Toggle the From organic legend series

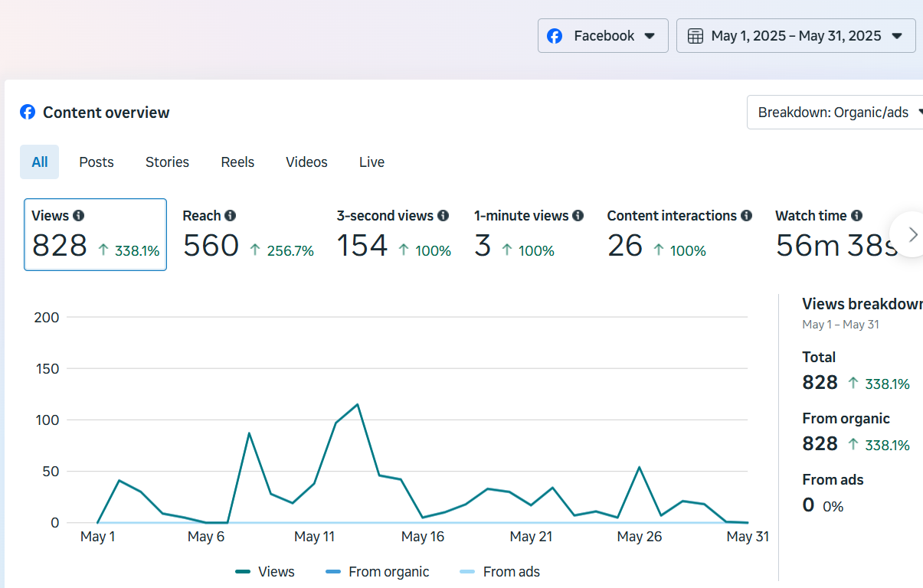click(377, 572)
